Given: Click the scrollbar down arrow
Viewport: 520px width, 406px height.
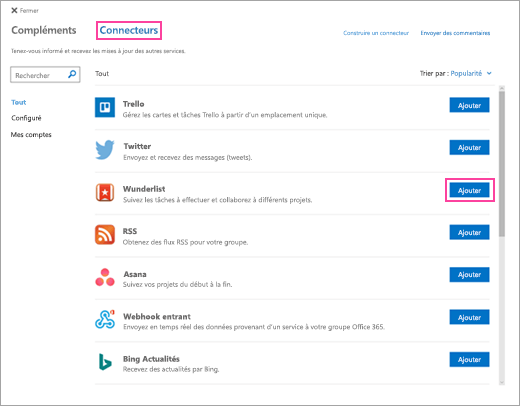Looking at the screenshot, I should coord(502,382).
